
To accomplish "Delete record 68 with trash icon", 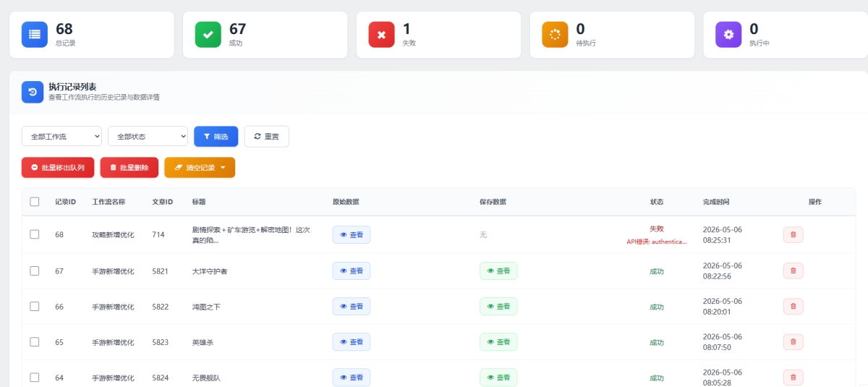I will pos(793,234).
